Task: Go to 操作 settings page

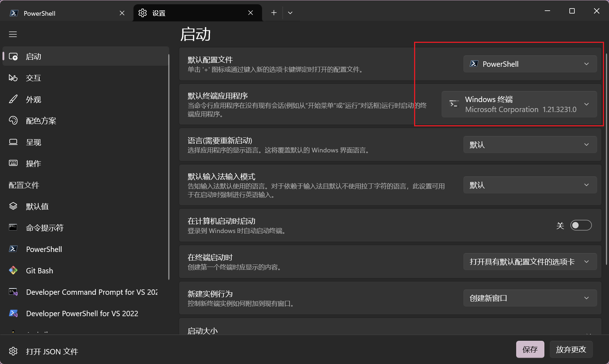Action: [85, 163]
